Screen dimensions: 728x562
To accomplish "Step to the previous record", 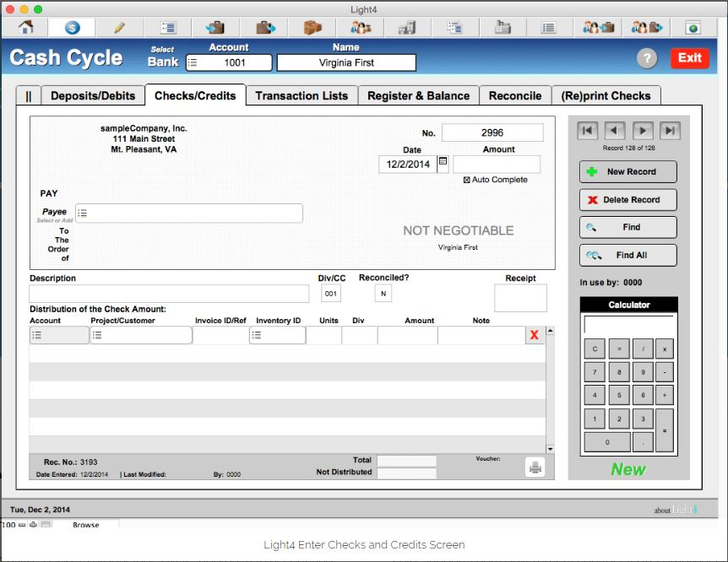I will [615, 131].
